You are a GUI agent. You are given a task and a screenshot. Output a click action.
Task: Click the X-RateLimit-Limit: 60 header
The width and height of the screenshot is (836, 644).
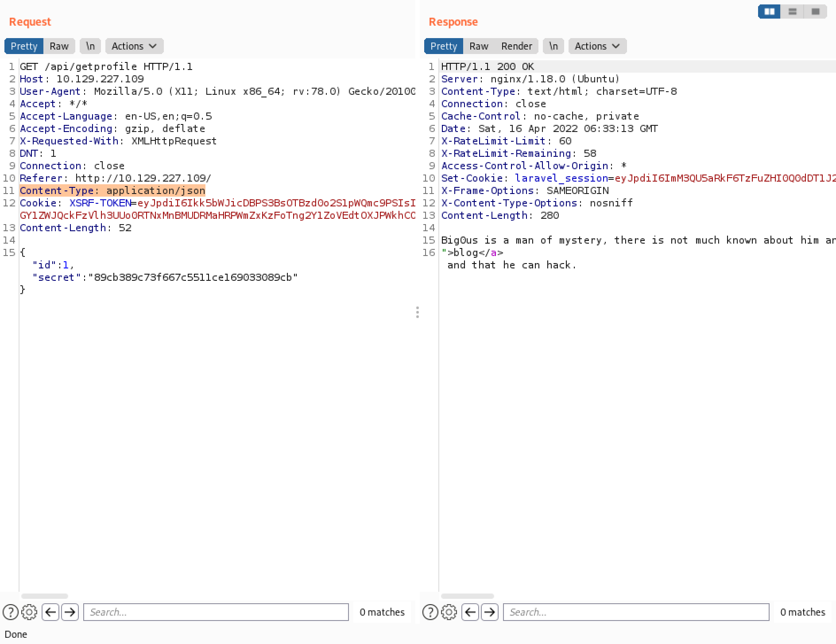click(x=506, y=141)
